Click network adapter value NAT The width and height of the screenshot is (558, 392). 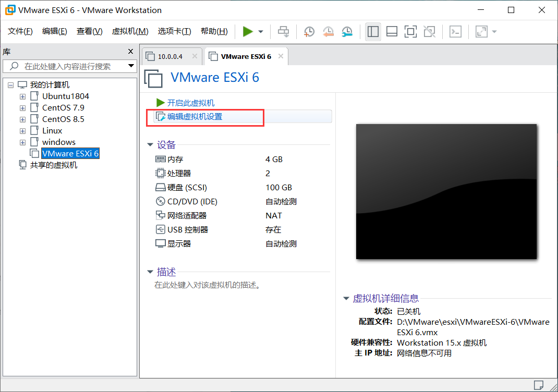tap(274, 216)
